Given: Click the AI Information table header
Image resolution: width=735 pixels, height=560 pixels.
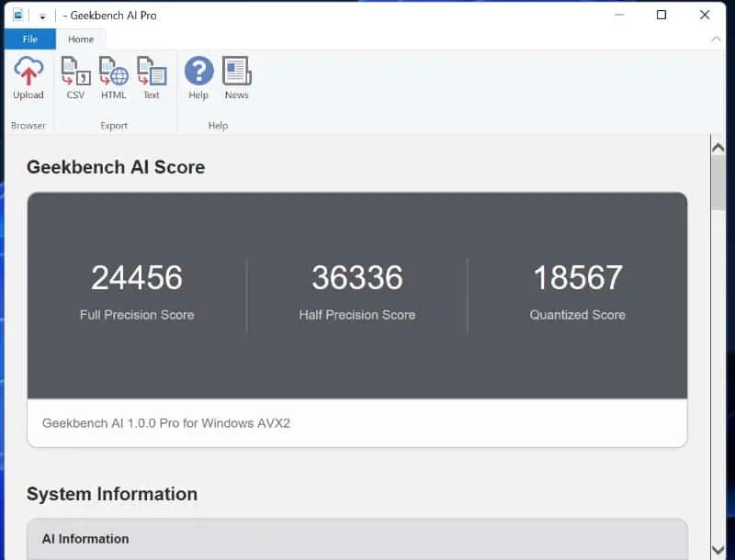Looking at the screenshot, I should [357, 539].
